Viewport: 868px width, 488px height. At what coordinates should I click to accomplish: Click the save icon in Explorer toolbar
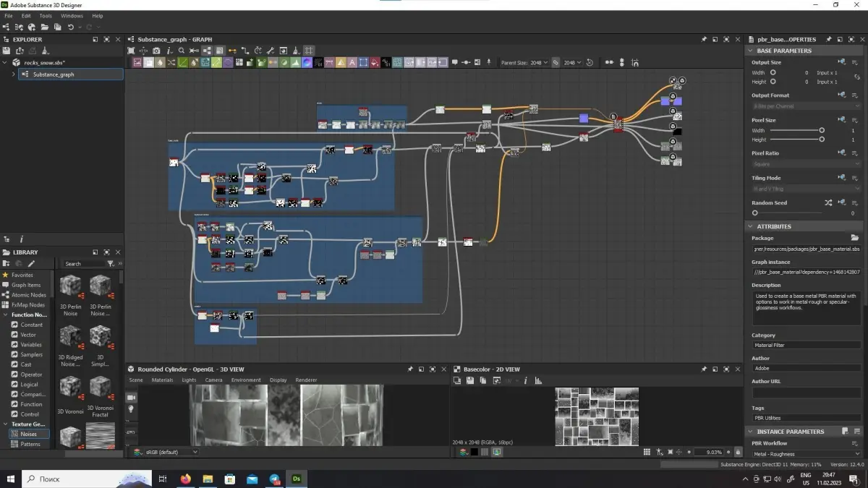pyautogui.click(x=7, y=51)
